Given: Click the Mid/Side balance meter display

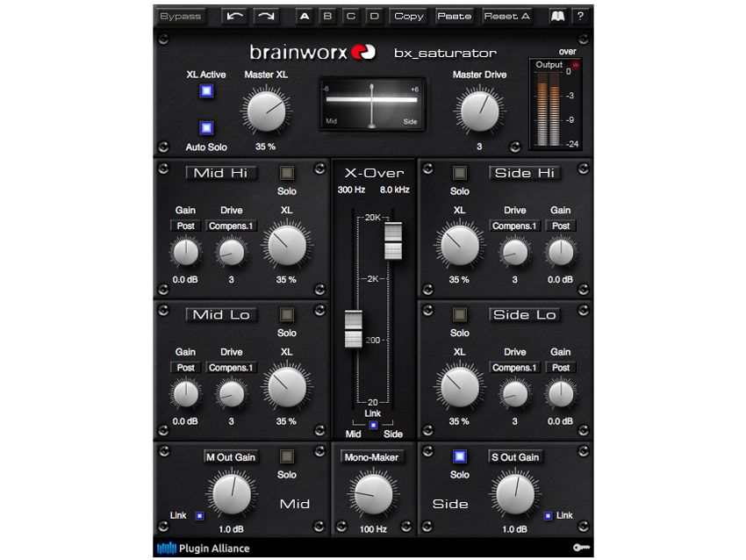Looking at the screenshot, I should point(371,105).
